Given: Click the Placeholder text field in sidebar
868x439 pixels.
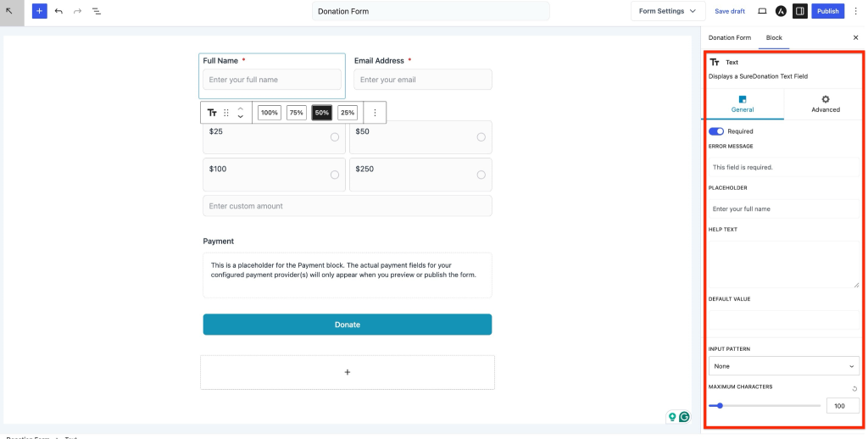Looking at the screenshot, I should [x=784, y=208].
